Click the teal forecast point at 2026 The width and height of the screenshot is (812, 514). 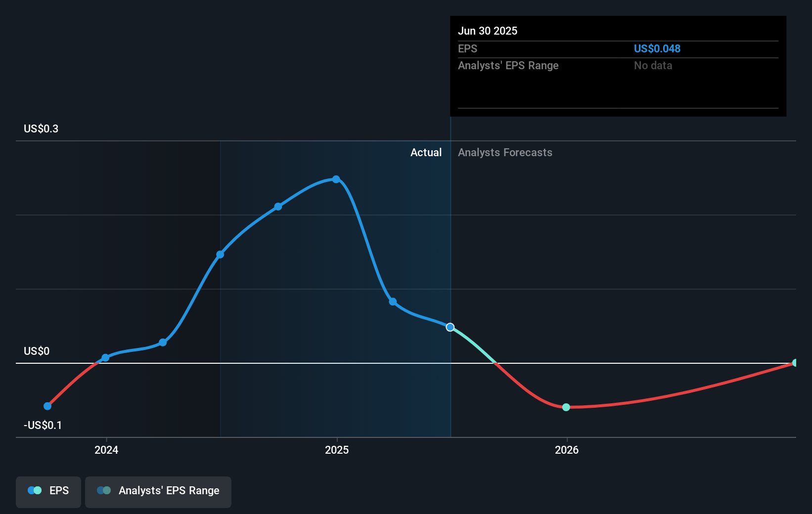566,407
